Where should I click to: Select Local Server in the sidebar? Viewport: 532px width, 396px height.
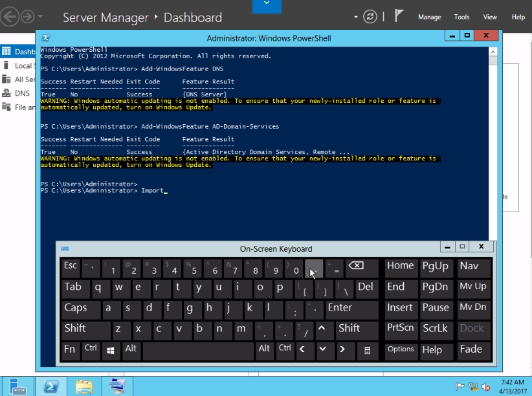point(17,65)
